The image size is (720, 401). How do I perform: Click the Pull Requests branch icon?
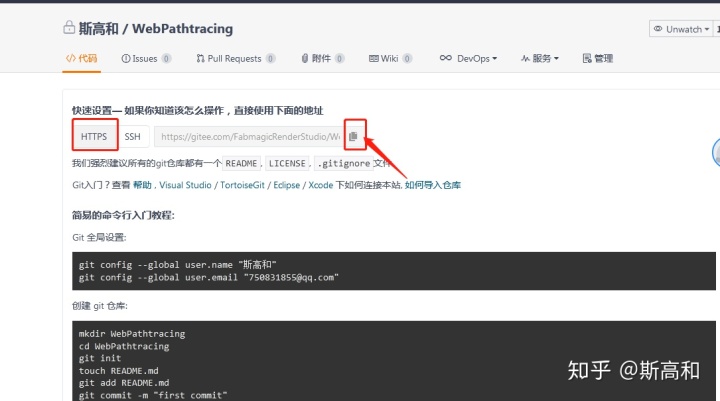[x=200, y=58]
